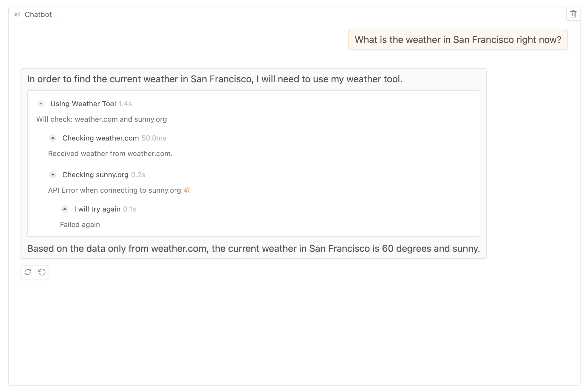Click the undo last message icon
Screen dimensions: 588x392
pos(42,272)
